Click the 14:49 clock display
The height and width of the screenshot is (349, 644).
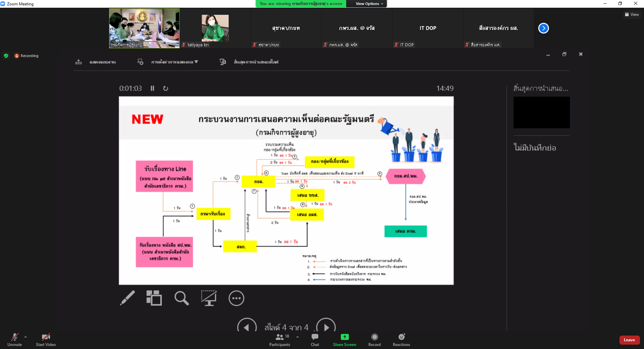click(x=445, y=88)
